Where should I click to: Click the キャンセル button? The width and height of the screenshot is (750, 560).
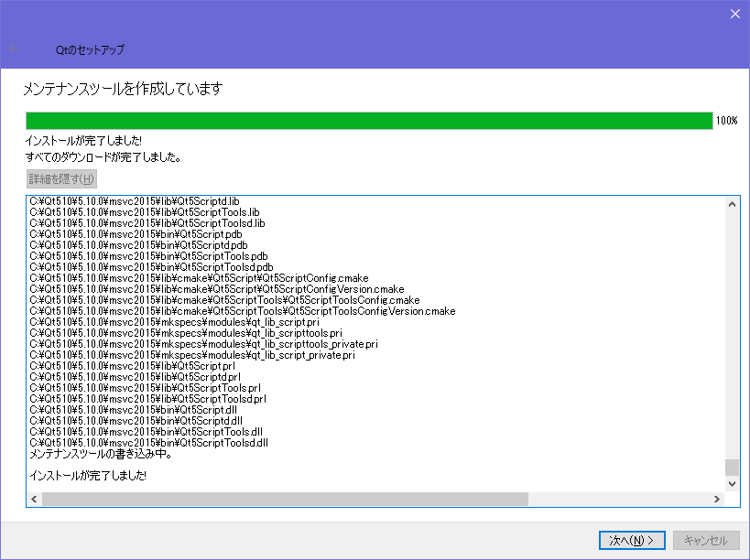pyautogui.click(x=706, y=541)
